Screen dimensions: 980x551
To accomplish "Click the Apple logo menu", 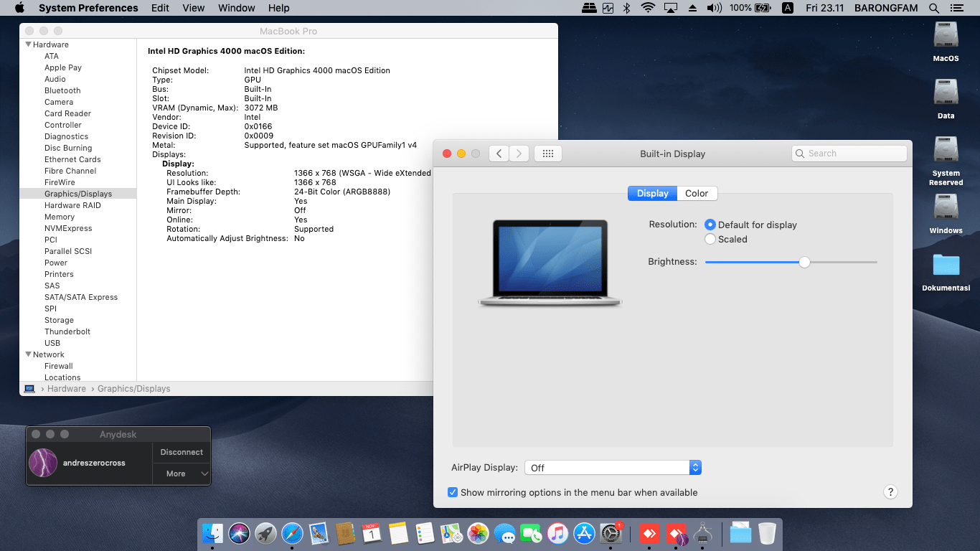I will tap(19, 8).
